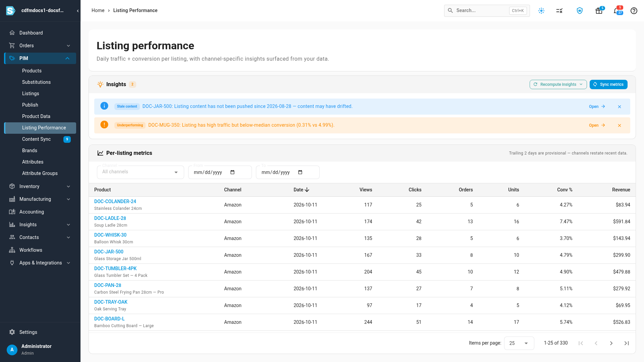Click the From date input field
Screen dimensions: 644x362
click(220, 172)
